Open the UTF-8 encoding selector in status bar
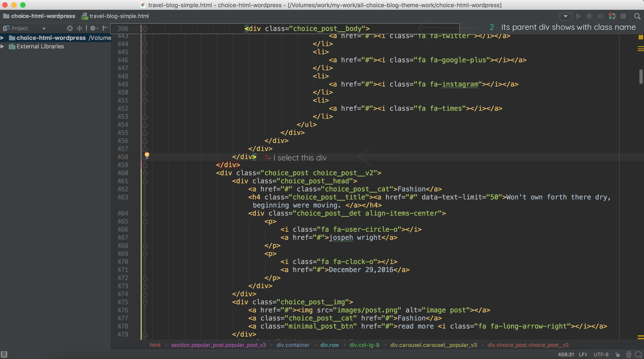 601,355
